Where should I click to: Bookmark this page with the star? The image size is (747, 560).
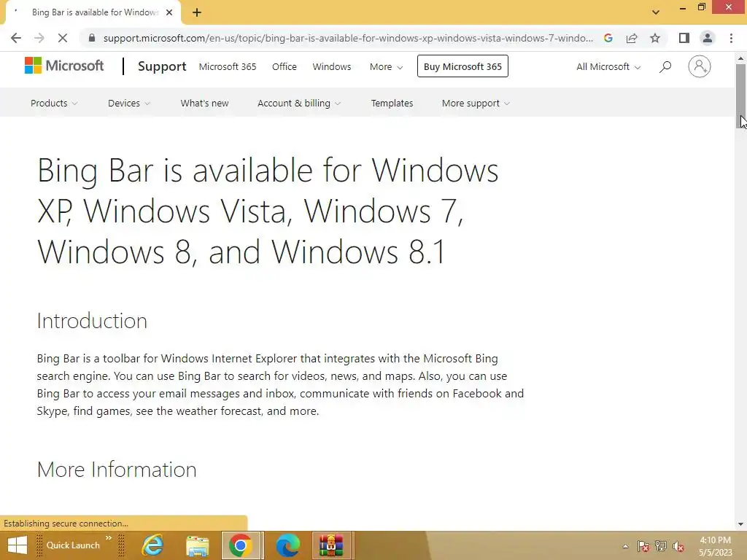tap(655, 38)
